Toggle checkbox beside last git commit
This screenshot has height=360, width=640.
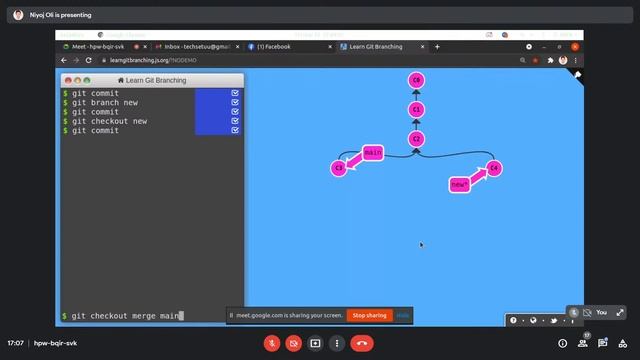coord(235,131)
